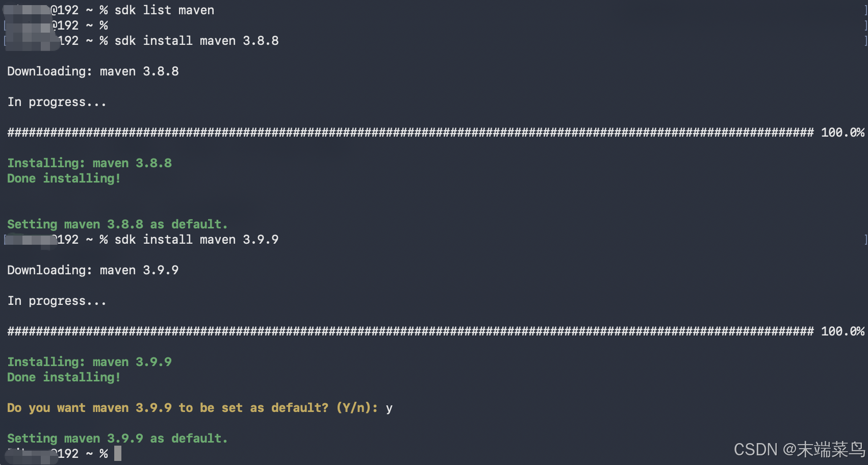Click the second download progress bar
The image size is (868, 465).
[411, 331]
